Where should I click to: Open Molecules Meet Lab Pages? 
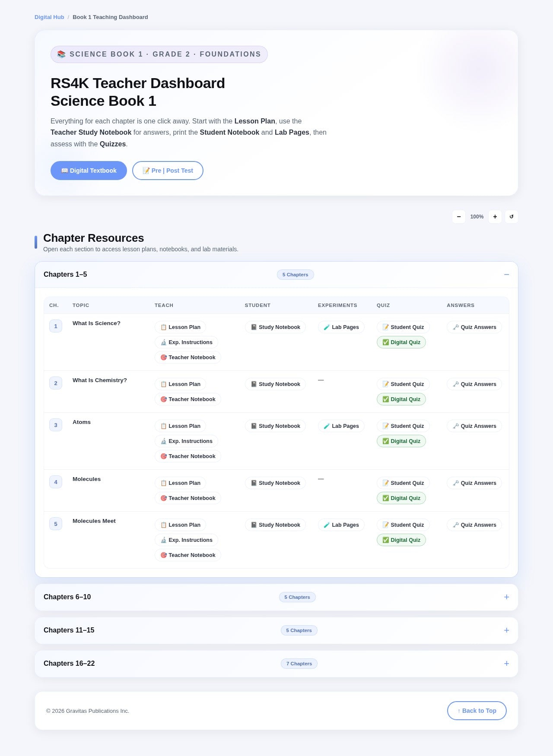[341, 525]
